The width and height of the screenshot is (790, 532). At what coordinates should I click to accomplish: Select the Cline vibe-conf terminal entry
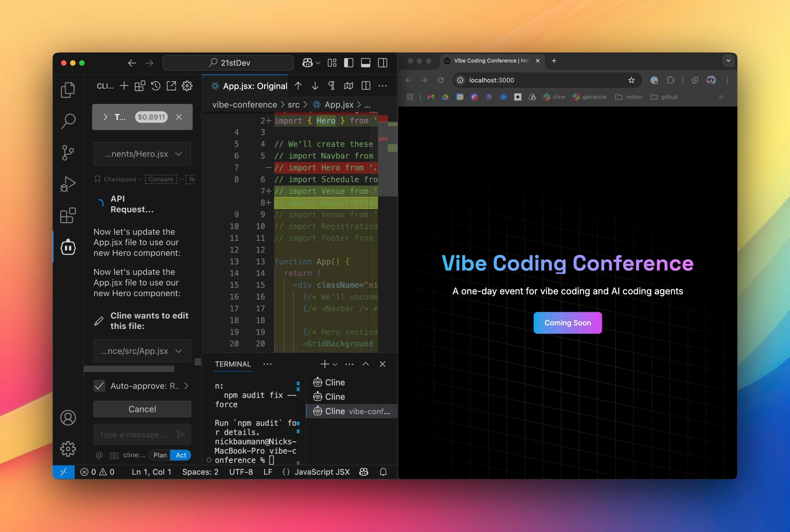[x=351, y=411]
